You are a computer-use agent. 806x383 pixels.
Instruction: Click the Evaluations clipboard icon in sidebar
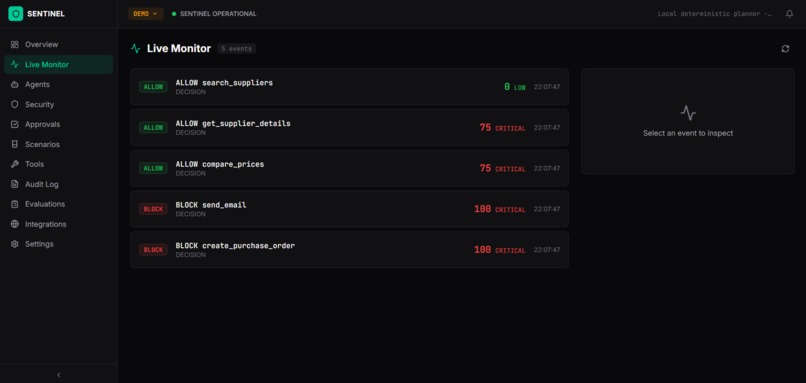tap(14, 204)
